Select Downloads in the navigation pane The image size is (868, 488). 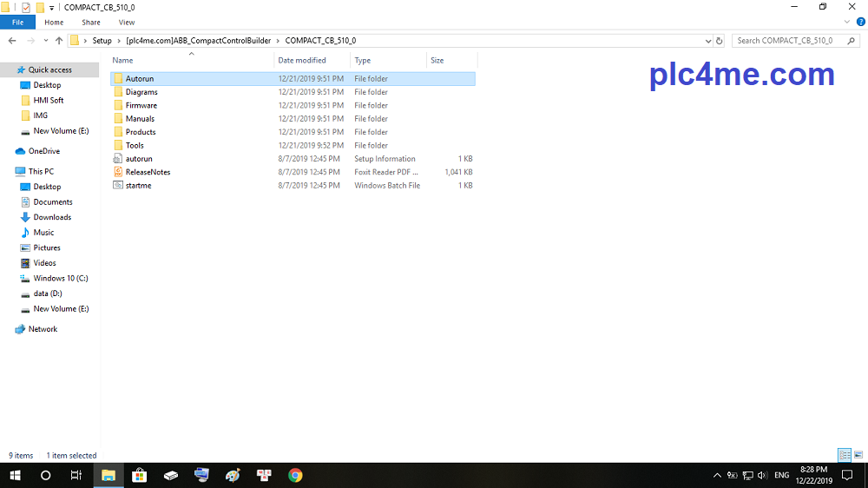[52, 217]
